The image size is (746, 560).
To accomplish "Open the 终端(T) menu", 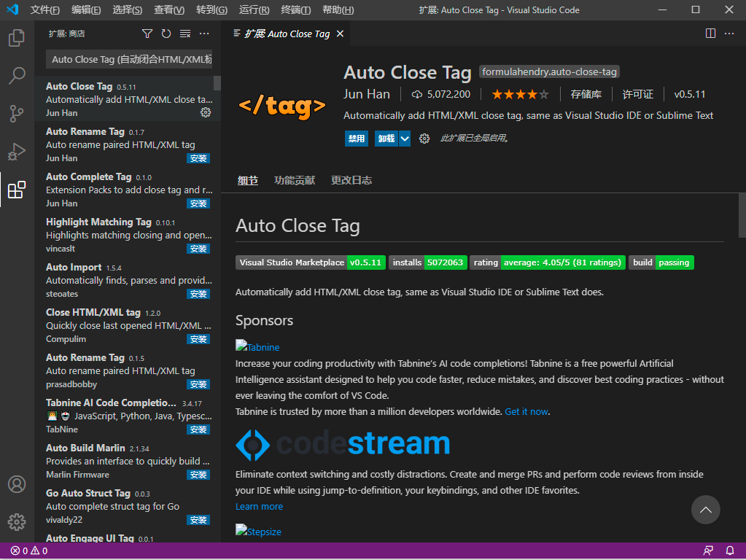I will [296, 10].
